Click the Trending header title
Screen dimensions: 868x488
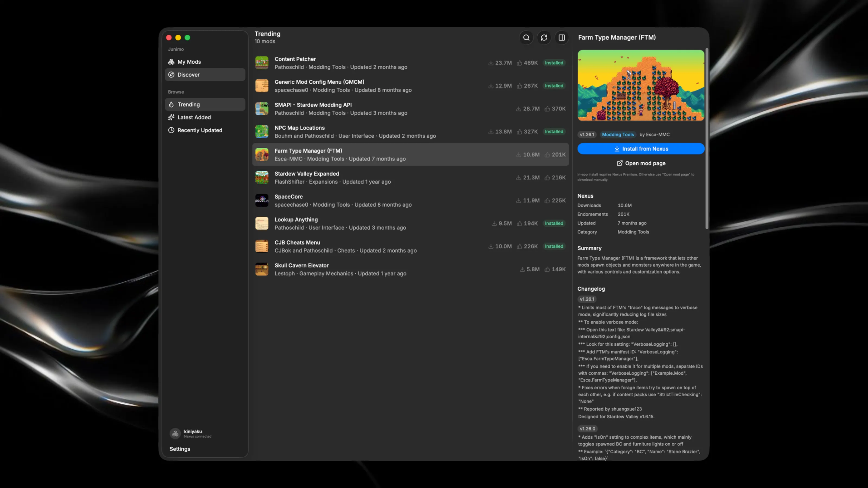point(267,34)
